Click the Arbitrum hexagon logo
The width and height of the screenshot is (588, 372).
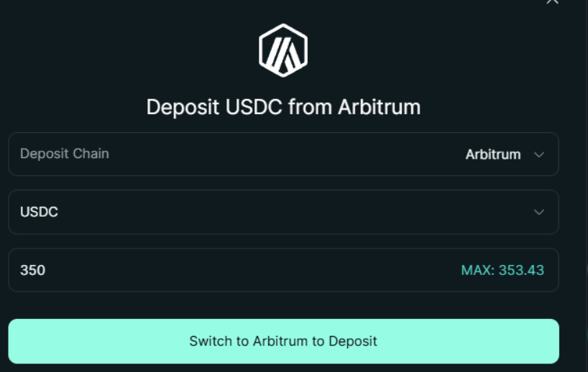(x=283, y=50)
